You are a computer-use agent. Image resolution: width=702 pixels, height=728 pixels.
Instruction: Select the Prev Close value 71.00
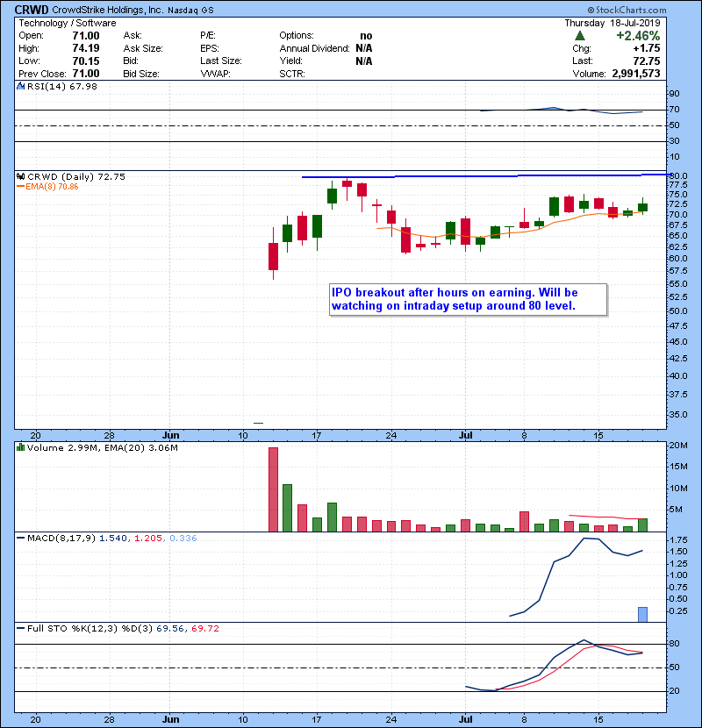(86, 74)
